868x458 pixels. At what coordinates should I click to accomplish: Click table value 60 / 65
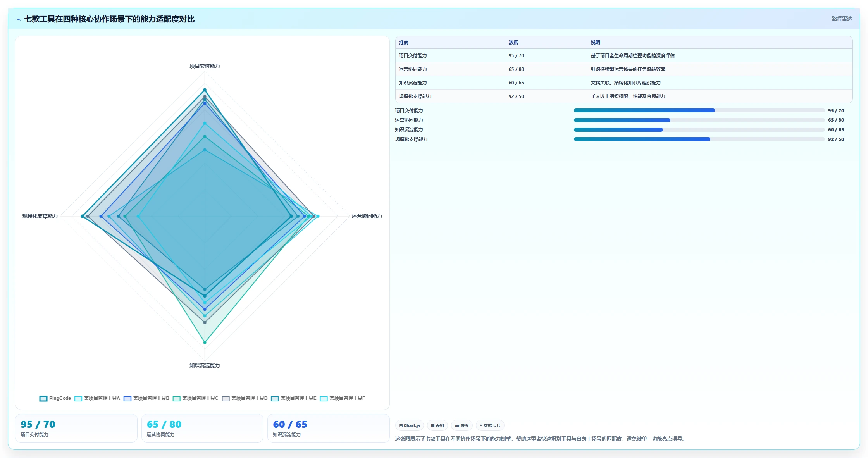point(516,83)
